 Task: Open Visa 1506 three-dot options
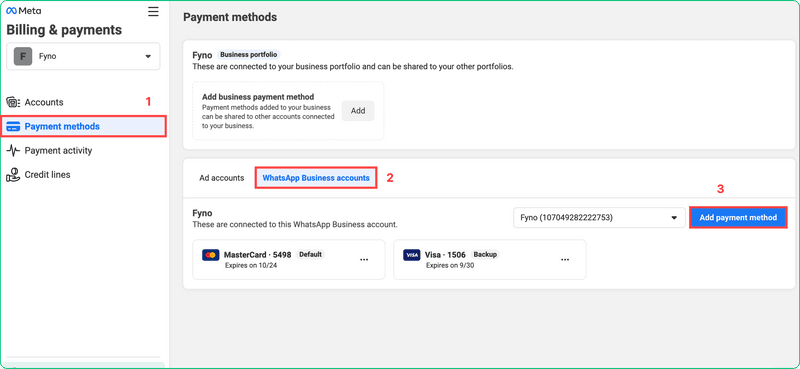tap(565, 259)
